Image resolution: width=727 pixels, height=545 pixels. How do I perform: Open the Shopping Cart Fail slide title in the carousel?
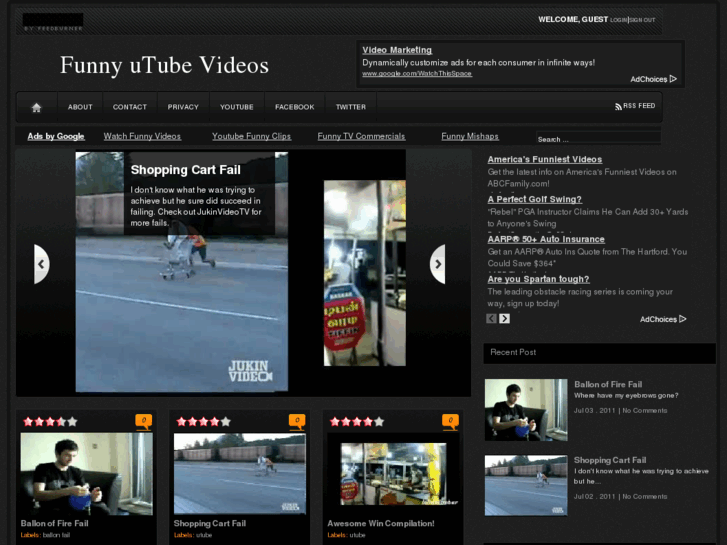[185, 170]
